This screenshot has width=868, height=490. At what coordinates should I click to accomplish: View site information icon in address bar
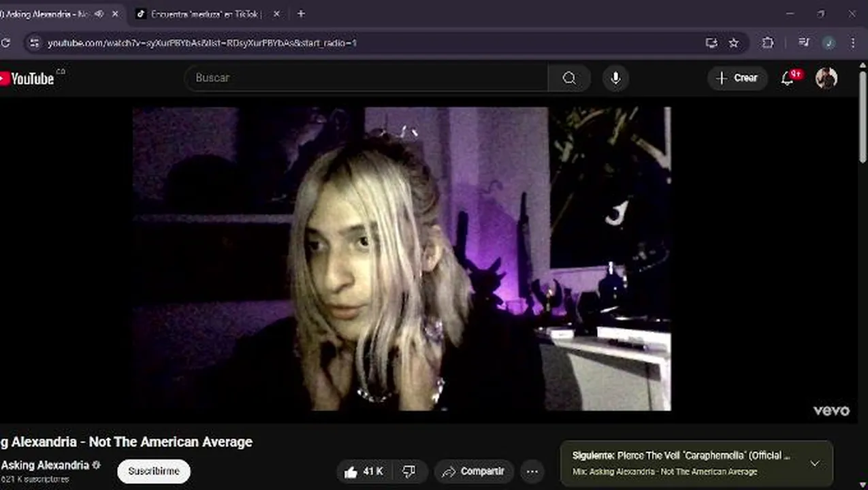[35, 43]
